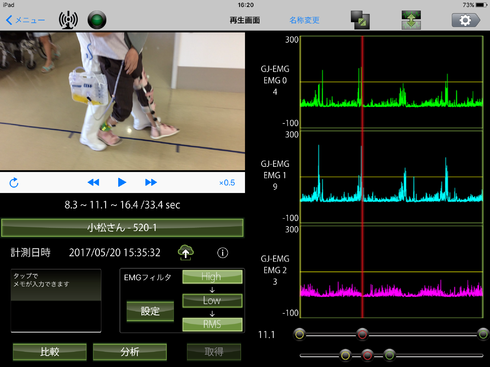Screen dimensions: 490x367
Task: Tap the cyan EMG 1 waveform graph
Action: tap(392, 177)
